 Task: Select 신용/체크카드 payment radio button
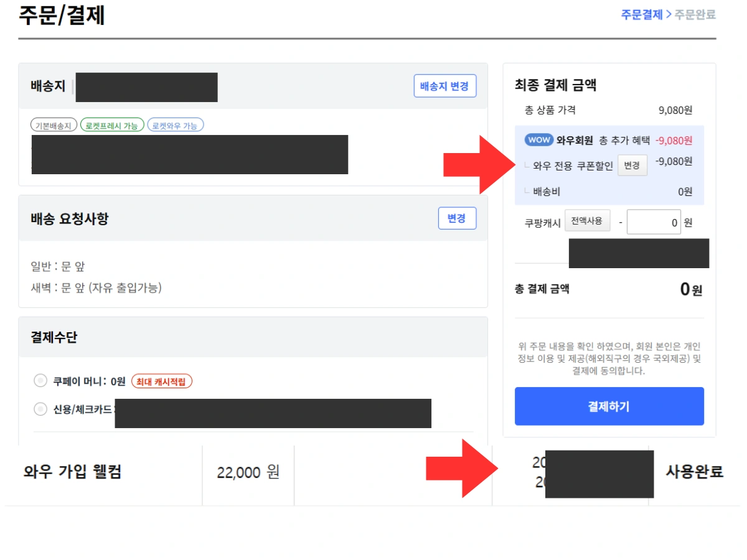[x=40, y=409]
